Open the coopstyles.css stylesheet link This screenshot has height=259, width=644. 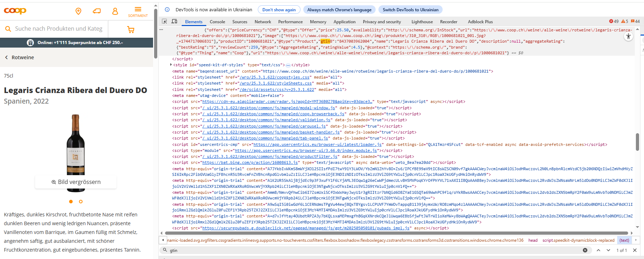pyautogui.click(x=275, y=77)
